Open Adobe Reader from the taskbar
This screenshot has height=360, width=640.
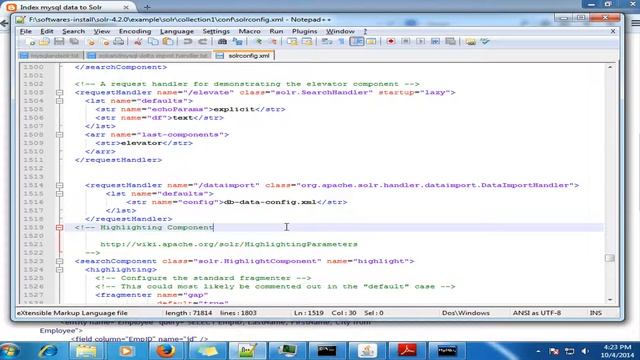tap(407, 351)
